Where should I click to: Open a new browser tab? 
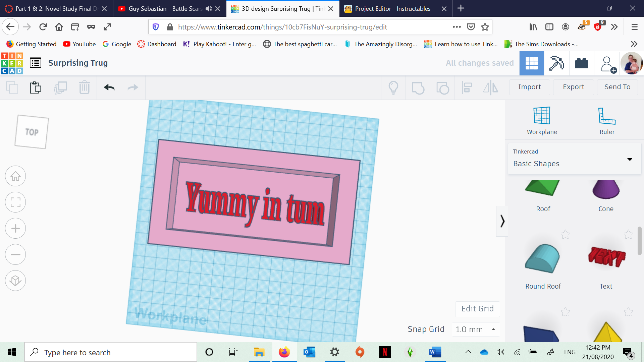[x=461, y=8]
